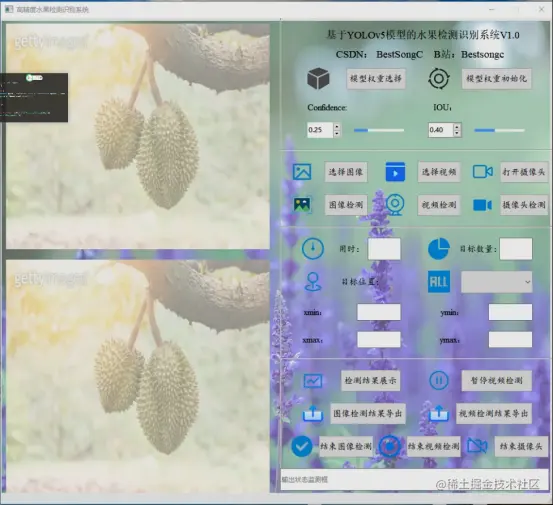
Task: Click the ymin coordinate field
Action: pos(510,312)
